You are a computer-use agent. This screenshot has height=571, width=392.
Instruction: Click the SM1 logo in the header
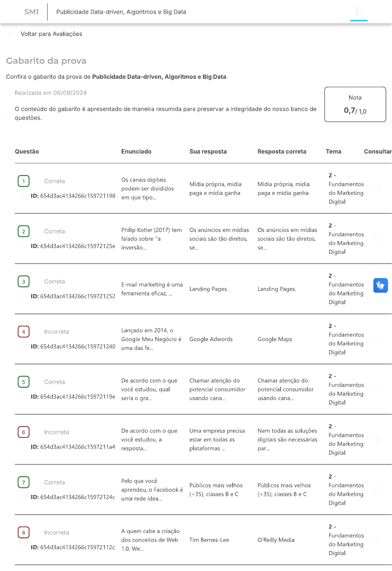coord(31,12)
